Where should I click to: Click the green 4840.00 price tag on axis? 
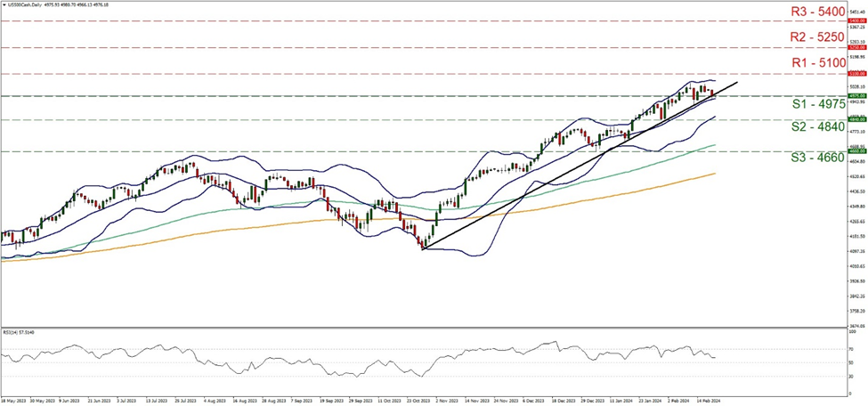(856, 119)
